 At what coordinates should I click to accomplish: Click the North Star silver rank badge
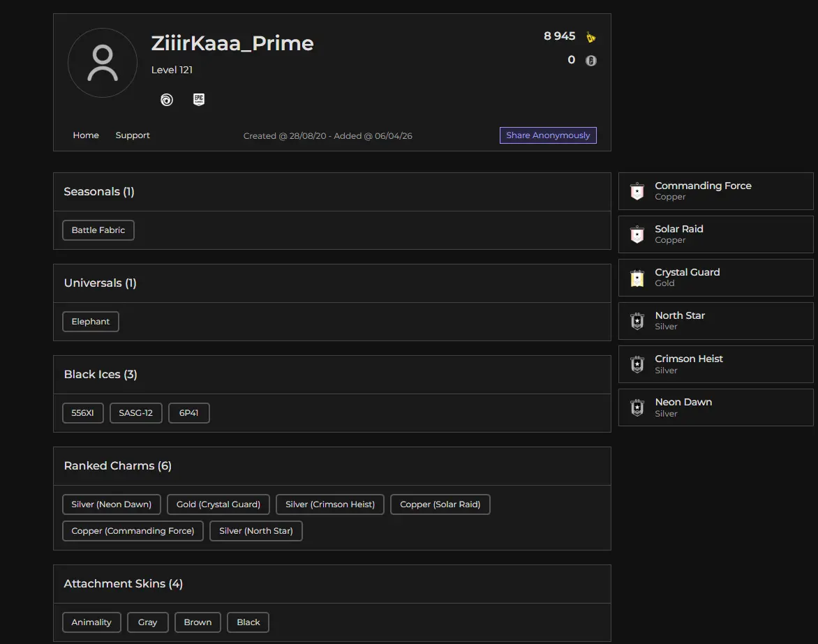click(637, 322)
